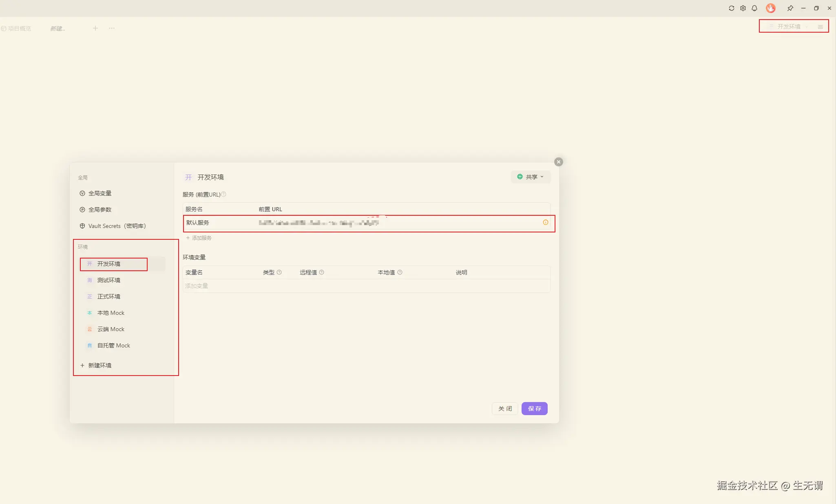Open the notifications bell icon
The width and height of the screenshot is (836, 504).
coord(754,8)
